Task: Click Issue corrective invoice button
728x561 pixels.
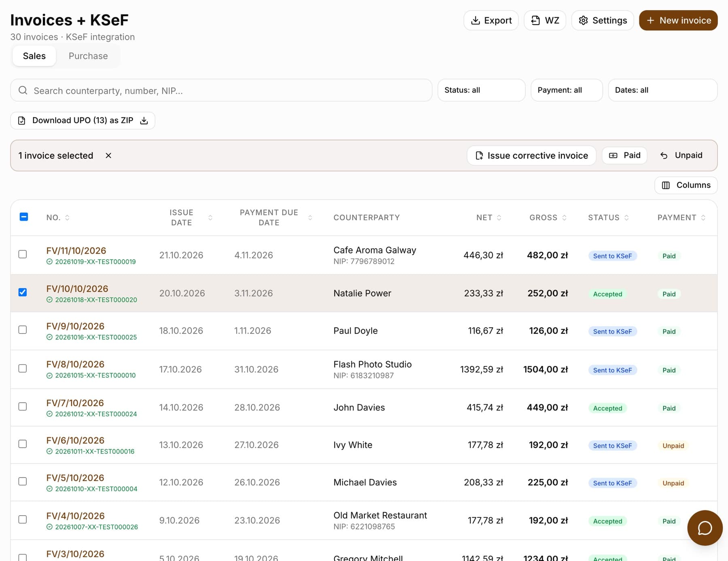Action: pos(531,155)
